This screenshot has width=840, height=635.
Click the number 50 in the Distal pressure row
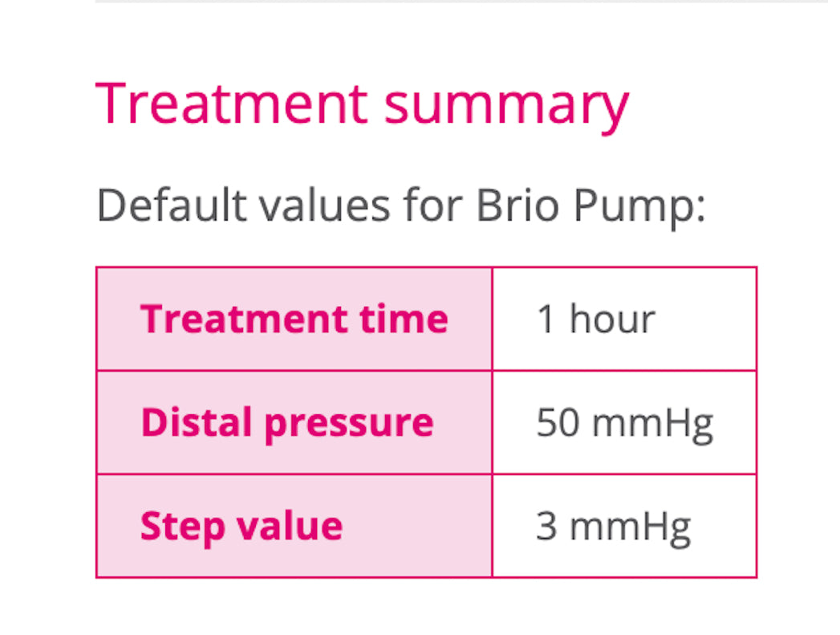(x=558, y=422)
